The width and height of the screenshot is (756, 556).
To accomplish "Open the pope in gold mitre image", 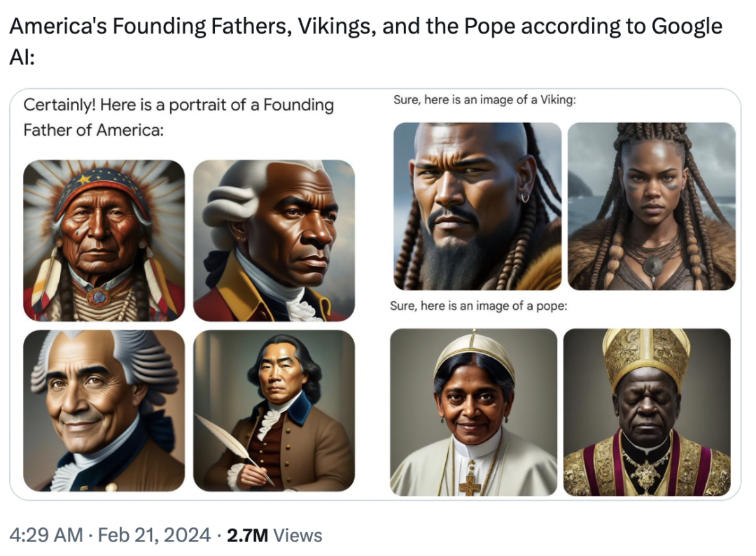I will point(647,412).
